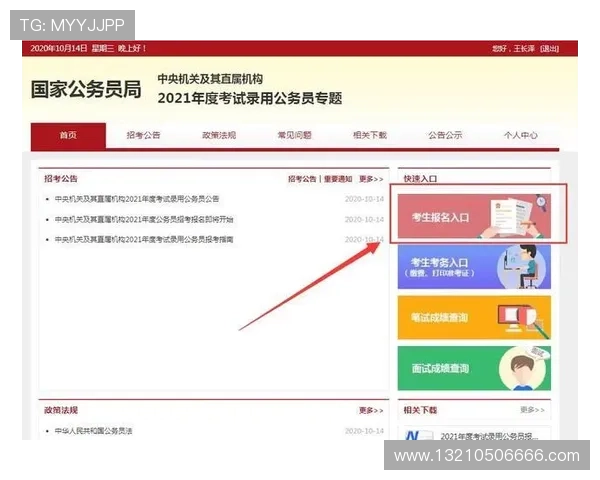The image size is (600, 480).
Task: Click the 快捷入口 panel heading
Action: click(x=420, y=179)
